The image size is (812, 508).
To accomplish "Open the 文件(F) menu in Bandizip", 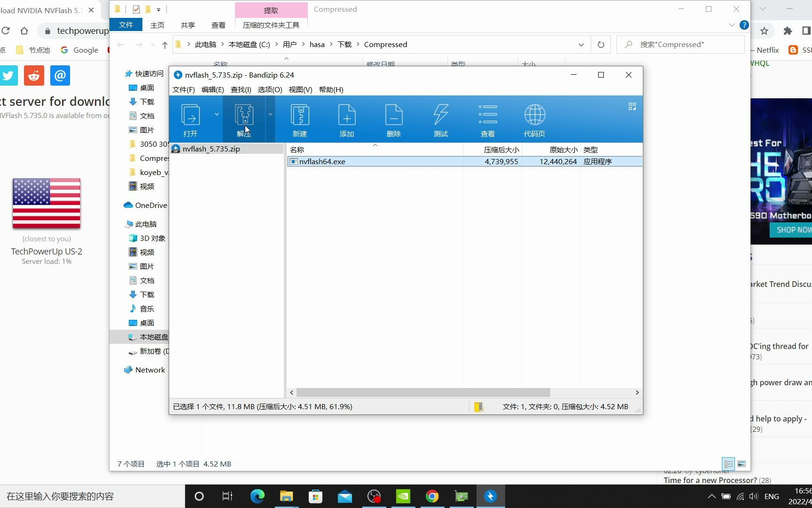I will pyautogui.click(x=183, y=89).
